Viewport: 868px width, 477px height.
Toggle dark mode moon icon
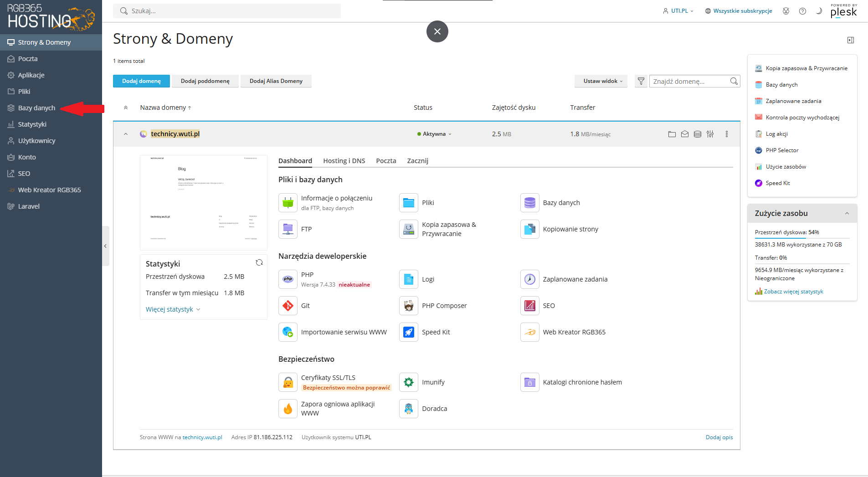[819, 11]
